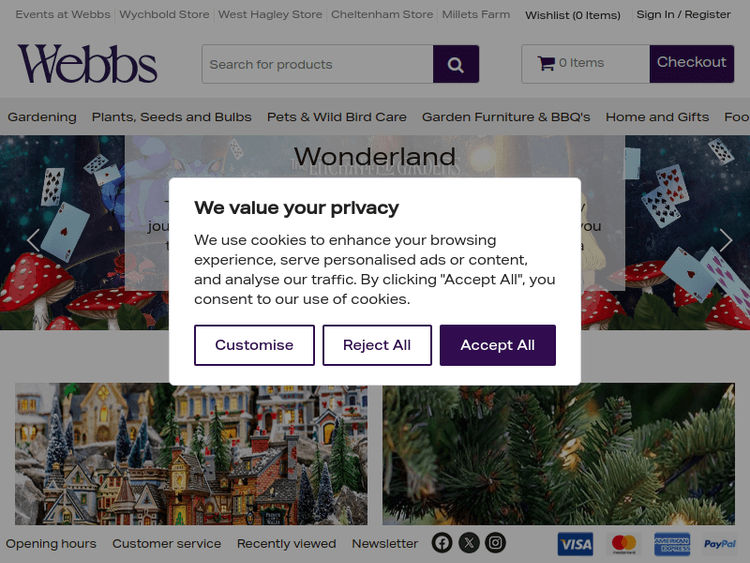This screenshot has width=750, height=563.
Task: Focus the Search for products field
Action: pos(317,64)
